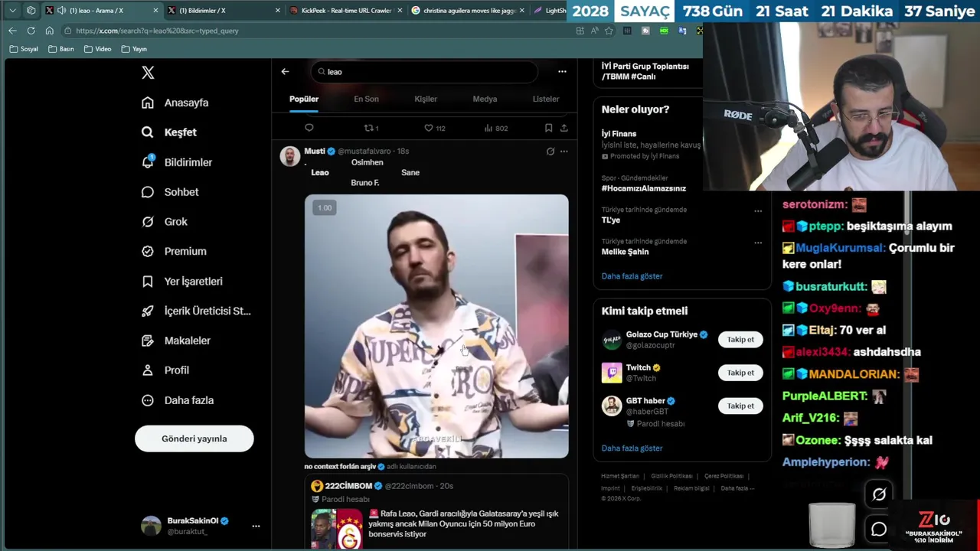Open the floating messages bubble icon
Screen dimensions: 980x551
pyautogui.click(x=879, y=530)
